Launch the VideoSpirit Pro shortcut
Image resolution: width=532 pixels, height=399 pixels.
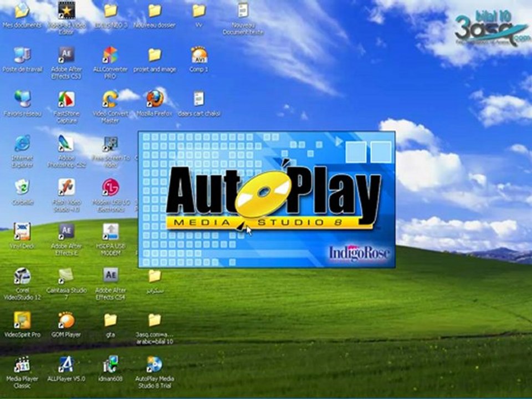click(22, 320)
